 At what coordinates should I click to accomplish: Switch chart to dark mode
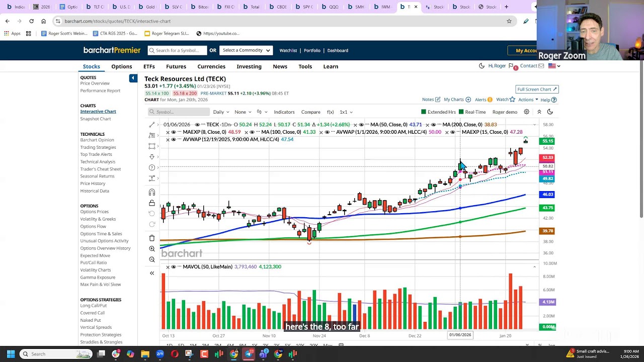coord(550,112)
